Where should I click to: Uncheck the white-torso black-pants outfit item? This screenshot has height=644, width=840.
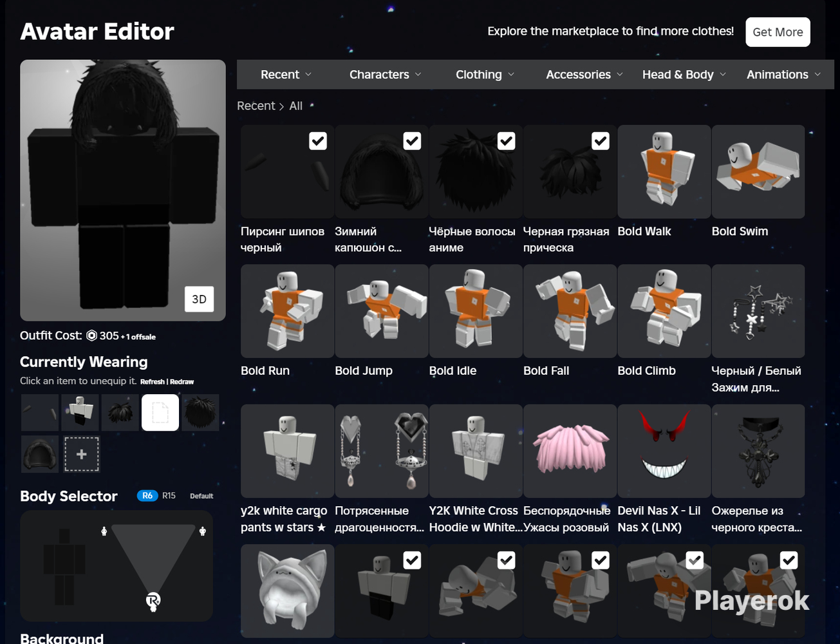[x=412, y=560]
